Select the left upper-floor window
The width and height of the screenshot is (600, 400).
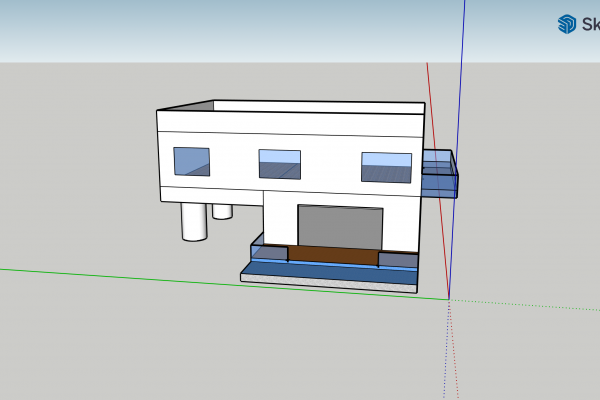(x=191, y=162)
